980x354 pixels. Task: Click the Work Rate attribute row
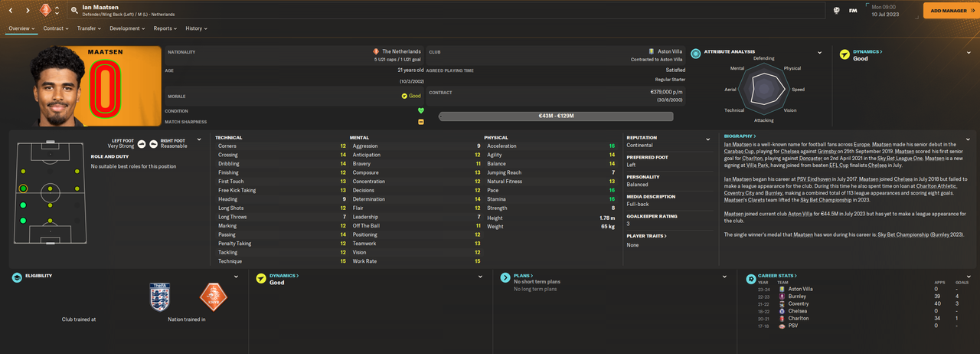point(415,261)
